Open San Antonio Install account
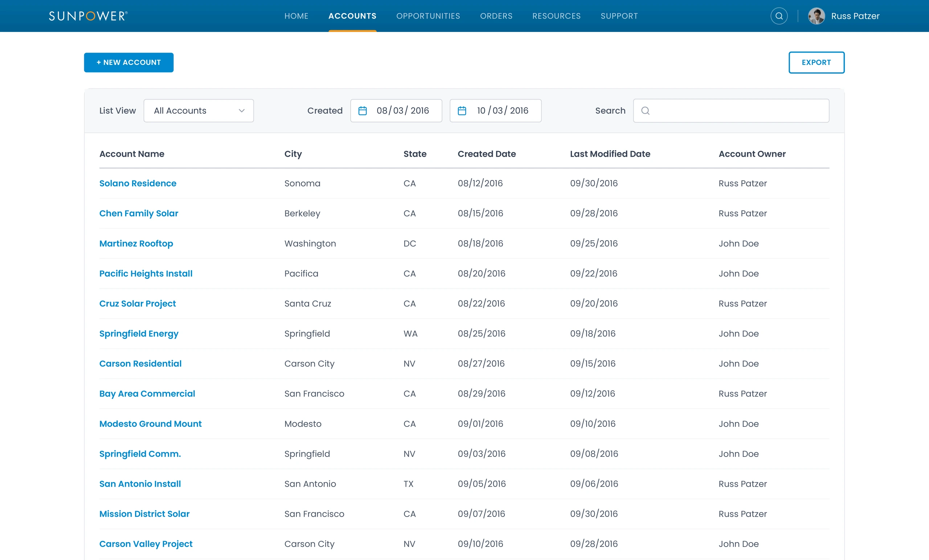929x560 pixels. (x=140, y=484)
